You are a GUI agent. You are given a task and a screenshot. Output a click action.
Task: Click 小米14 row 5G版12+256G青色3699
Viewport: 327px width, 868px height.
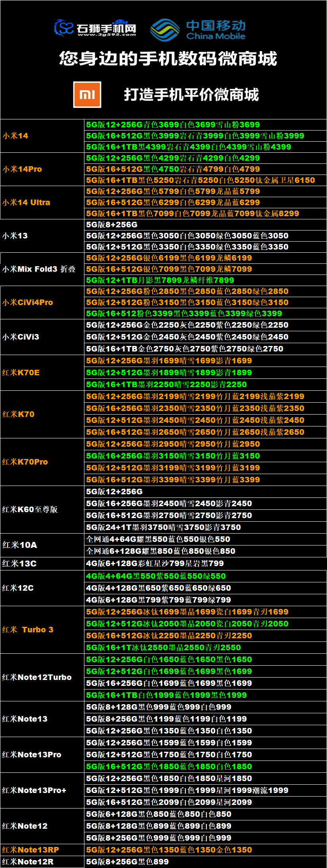click(206, 125)
